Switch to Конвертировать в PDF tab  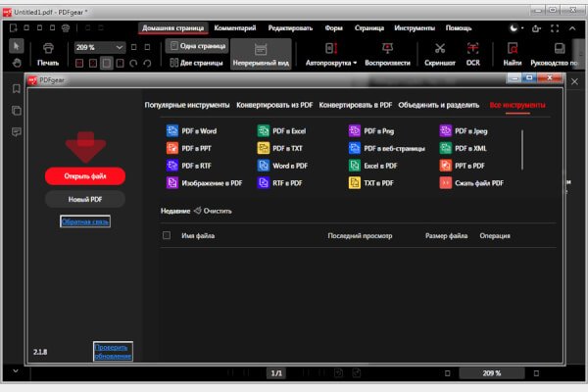point(356,105)
